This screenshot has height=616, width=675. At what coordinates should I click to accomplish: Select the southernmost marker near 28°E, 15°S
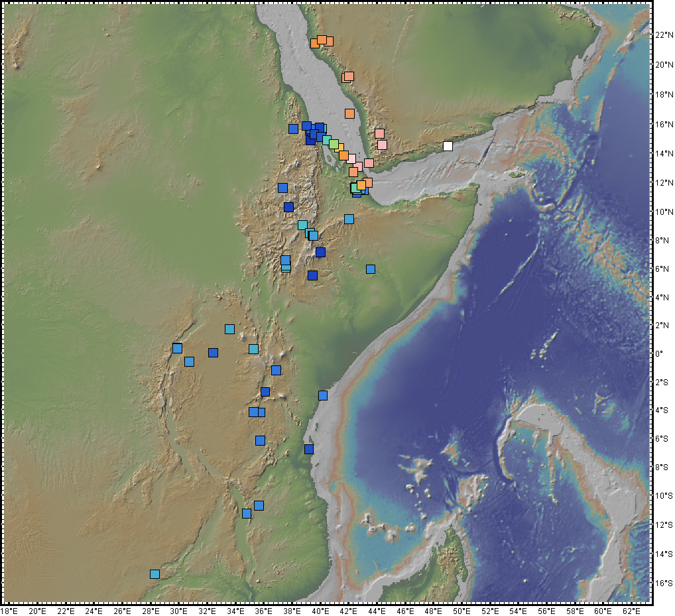coord(154,574)
